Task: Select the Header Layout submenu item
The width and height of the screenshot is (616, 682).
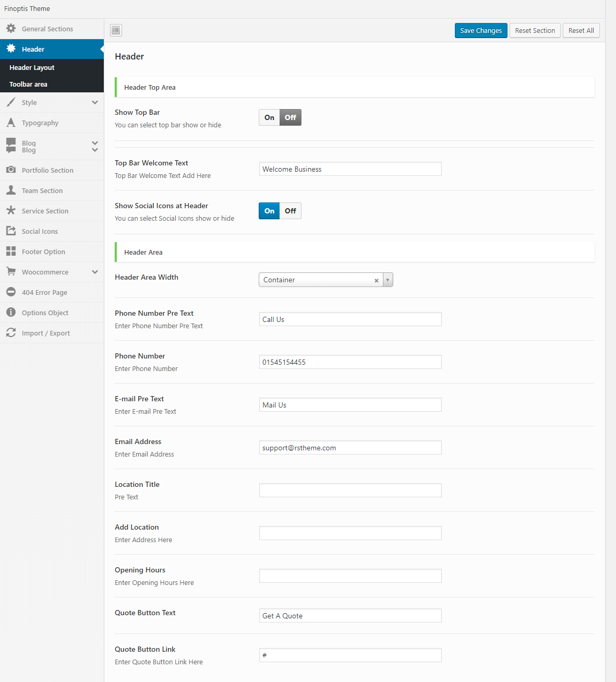Action: click(32, 67)
